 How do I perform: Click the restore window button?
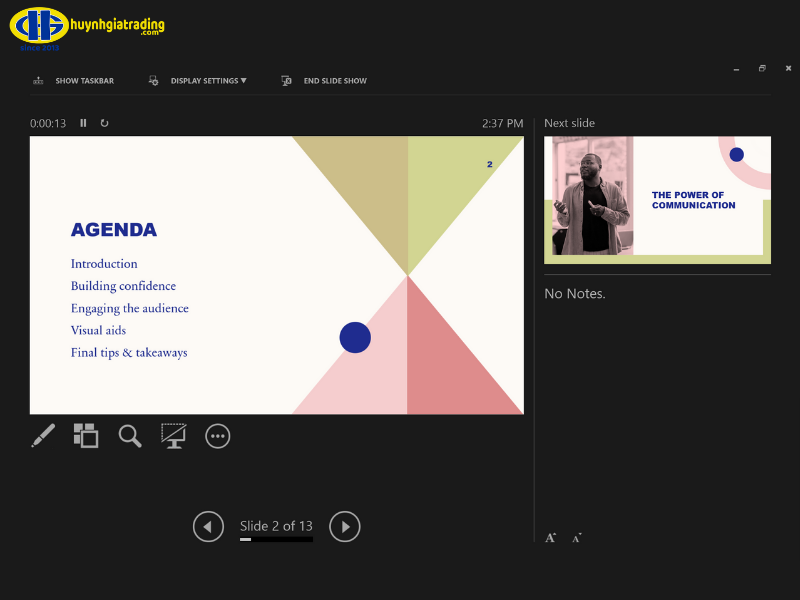click(x=762, y=68)
